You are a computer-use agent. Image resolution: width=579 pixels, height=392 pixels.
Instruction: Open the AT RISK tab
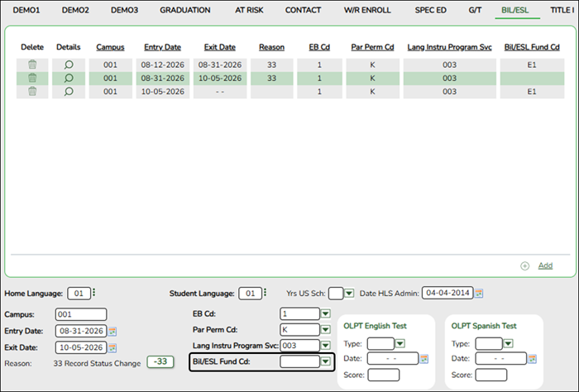(x=249, y=10)
